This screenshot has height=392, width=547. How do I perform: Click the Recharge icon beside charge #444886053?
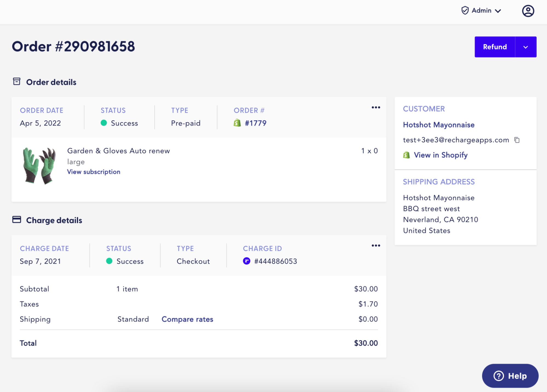click(x=247, y=261)
